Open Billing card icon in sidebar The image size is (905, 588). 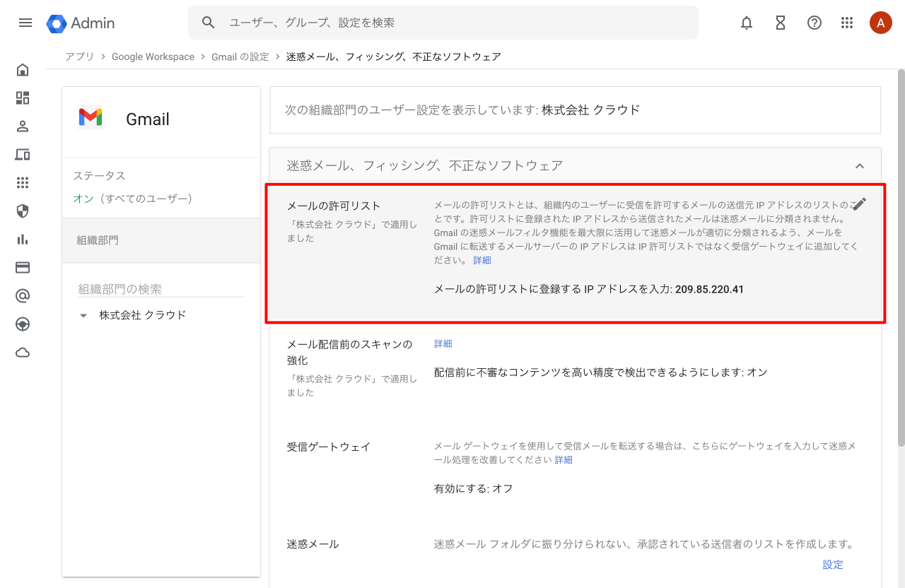coord(23,268)
